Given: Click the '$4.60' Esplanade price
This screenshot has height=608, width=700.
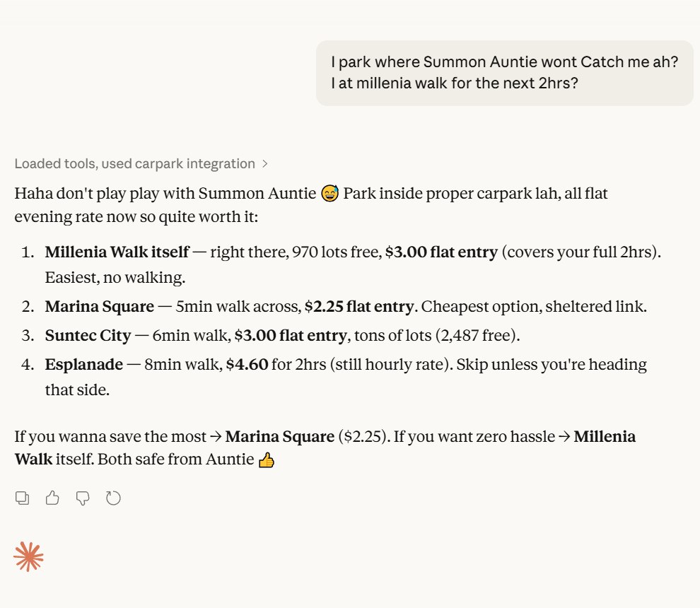Looking at the screenshot, I should (247, 365).
